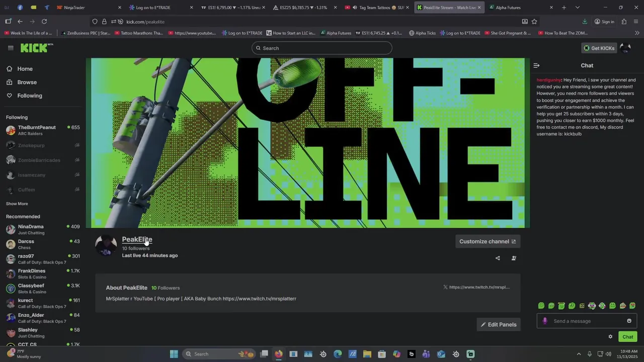The height and width of the screenshot is (362, 644).
Task: Click the address bar URL
Action: click(145, 22)
